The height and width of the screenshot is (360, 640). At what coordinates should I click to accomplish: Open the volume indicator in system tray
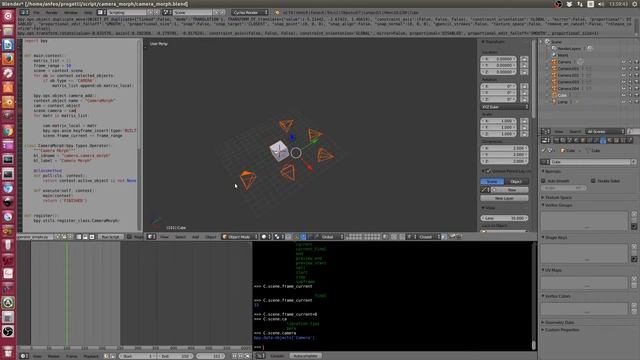[x=601, y=4]
